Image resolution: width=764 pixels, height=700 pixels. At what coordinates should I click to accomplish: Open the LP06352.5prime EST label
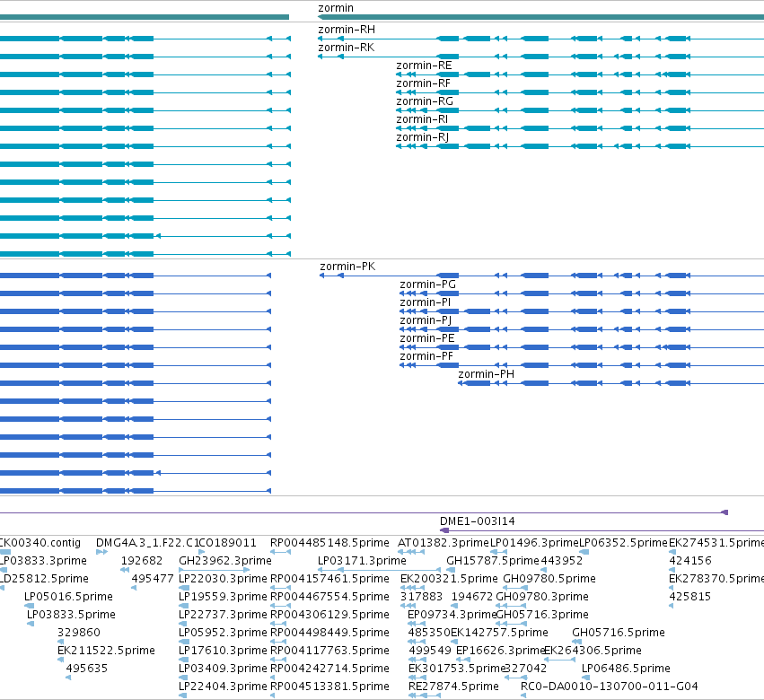click(623, 543)
